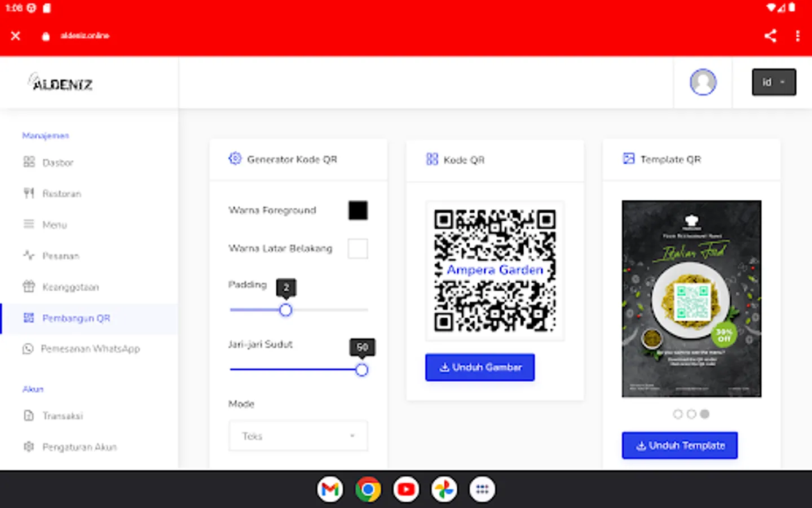Image resolution: width=812 pixels, height=508 pixels.
Task: Click the Aldeniz logo
Action: (x=60, y=82)
